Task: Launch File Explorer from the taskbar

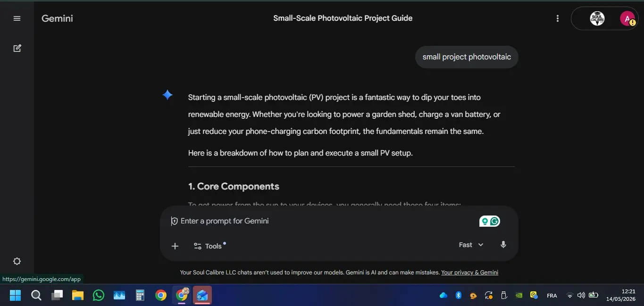Action: coord(78,295)
